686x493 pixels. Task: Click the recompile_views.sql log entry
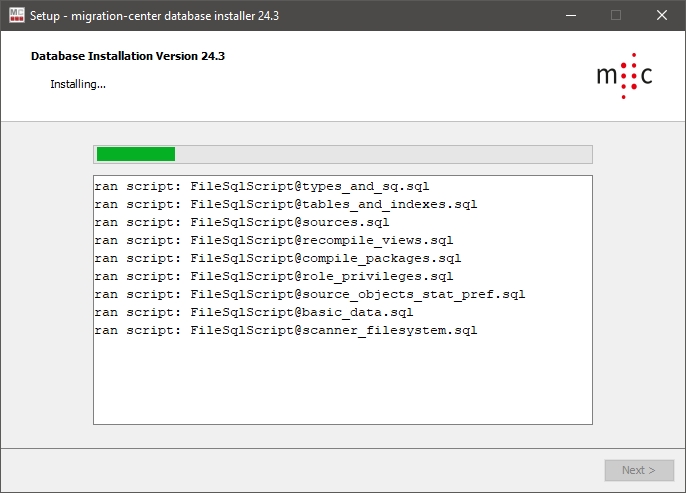click(274, 240)
